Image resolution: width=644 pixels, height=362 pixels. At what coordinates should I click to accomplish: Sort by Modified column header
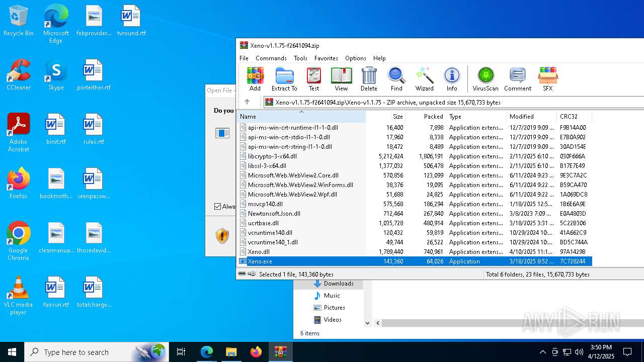(x=531, y=117)
